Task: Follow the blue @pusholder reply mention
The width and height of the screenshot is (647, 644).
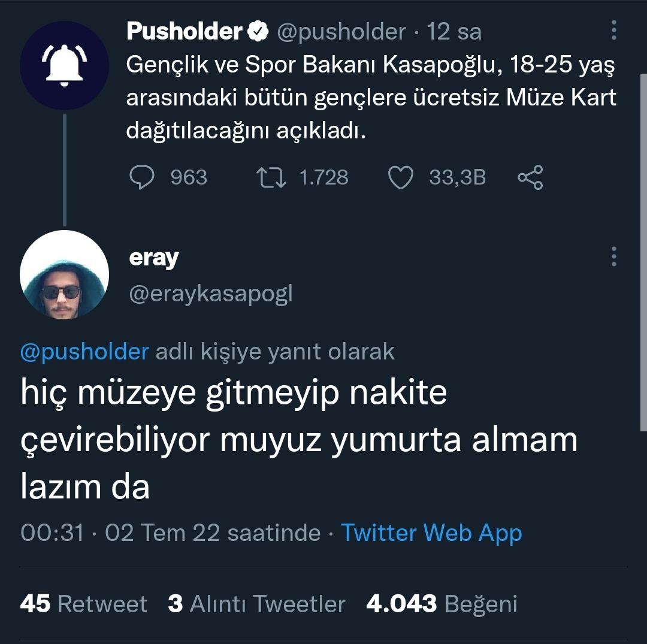Action: pos(84,352)
